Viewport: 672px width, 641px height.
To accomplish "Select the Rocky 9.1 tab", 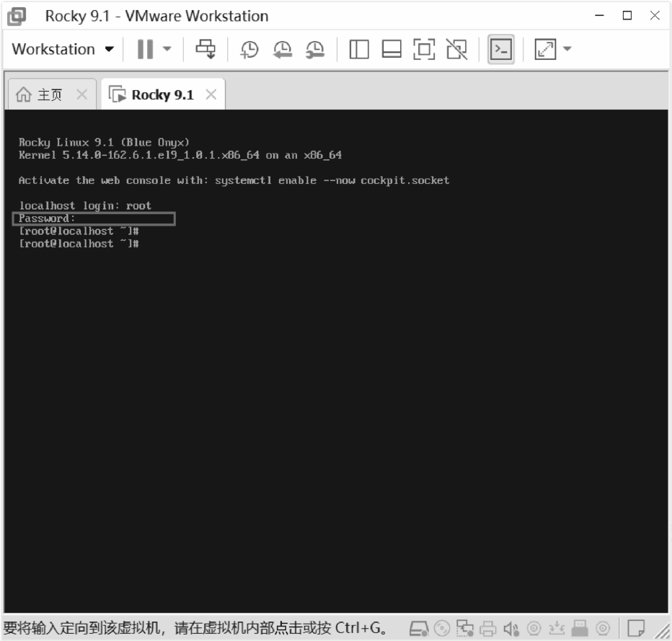I will tap(153, 94).
